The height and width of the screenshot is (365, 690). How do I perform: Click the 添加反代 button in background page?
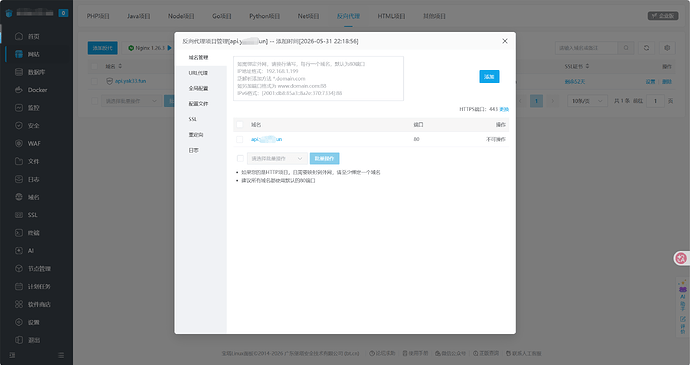103,48
